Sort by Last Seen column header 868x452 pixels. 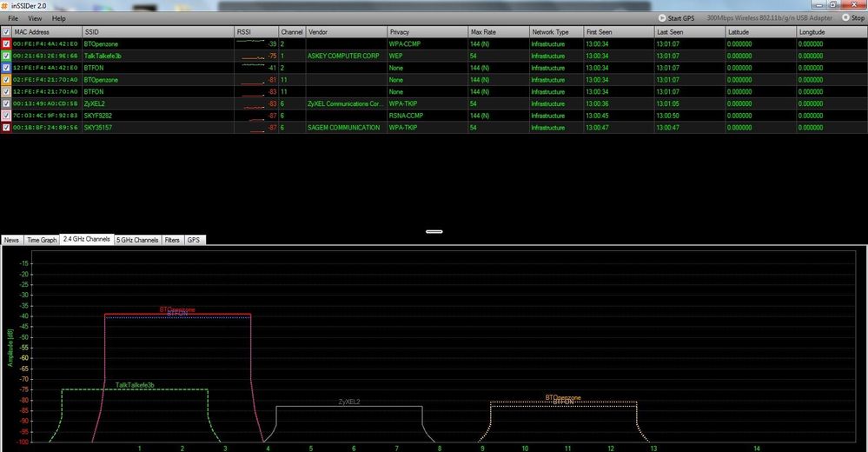coord(689,32)
